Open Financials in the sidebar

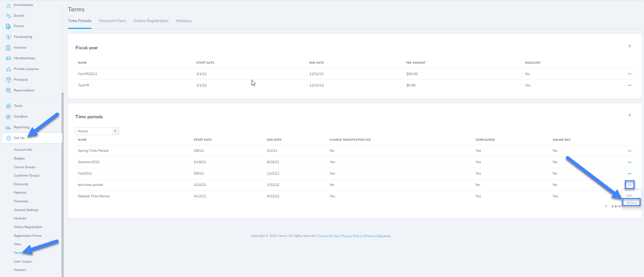coord(21,201)
